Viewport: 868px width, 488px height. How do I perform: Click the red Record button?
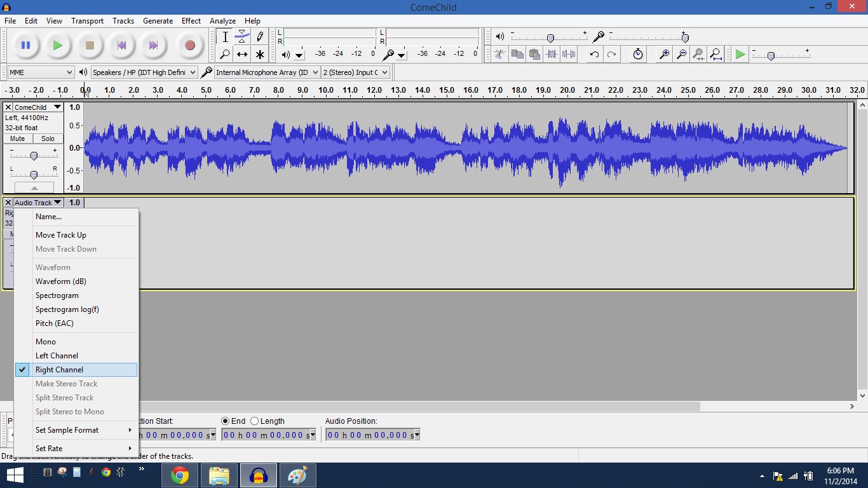click(x=189, y=45)
